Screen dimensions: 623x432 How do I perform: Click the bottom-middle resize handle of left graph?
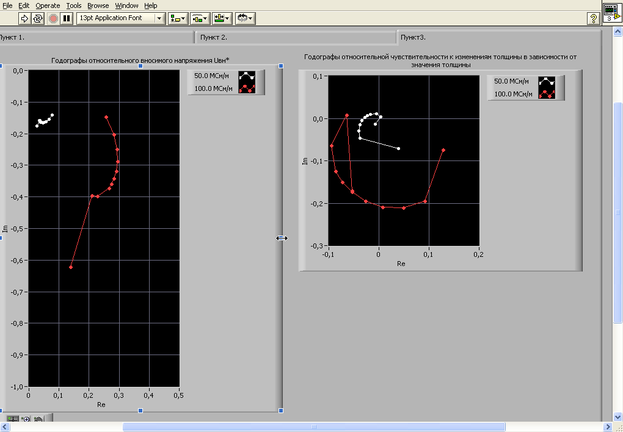pyautogui.click(x=140, y=411)
